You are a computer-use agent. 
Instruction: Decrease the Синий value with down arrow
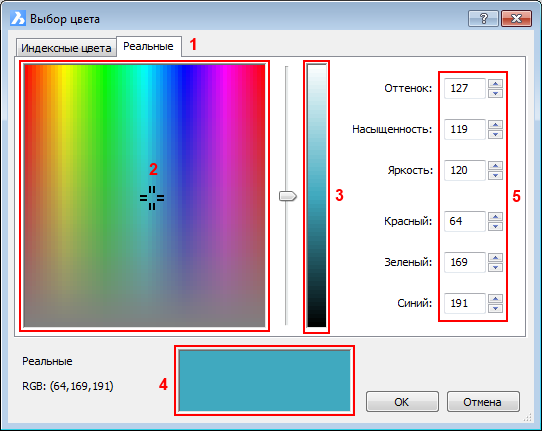495,308
